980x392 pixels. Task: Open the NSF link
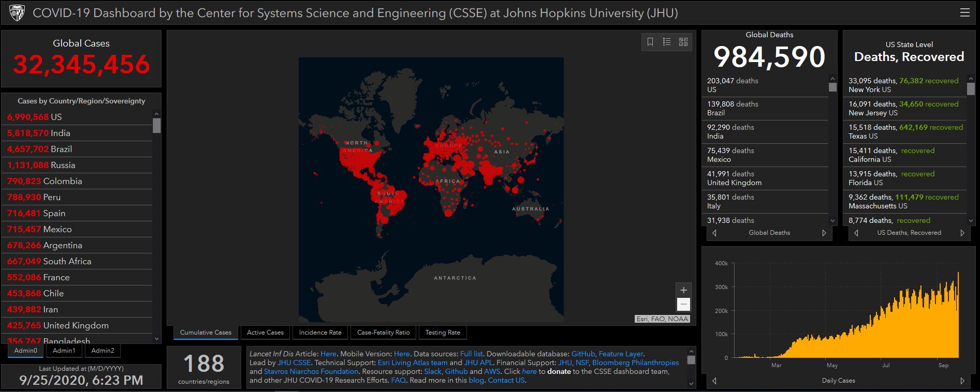[x=581, y=363]
